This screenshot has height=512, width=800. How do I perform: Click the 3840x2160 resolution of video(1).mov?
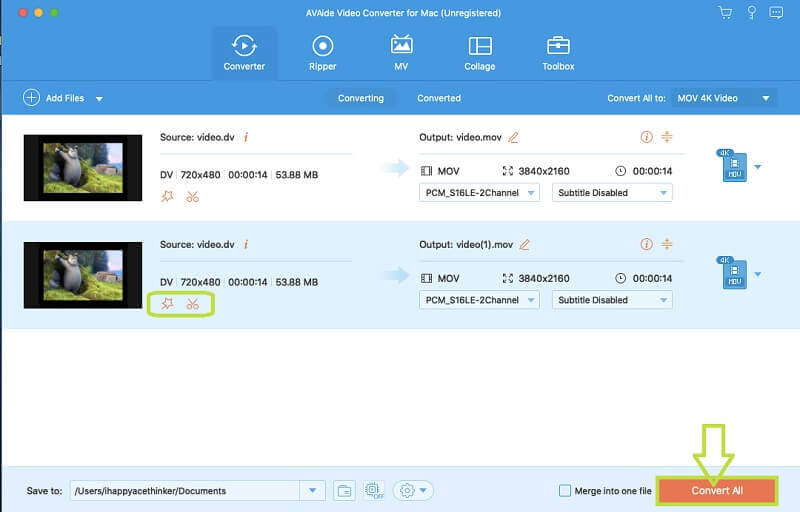pyautogui.click(x=543, y=278)
